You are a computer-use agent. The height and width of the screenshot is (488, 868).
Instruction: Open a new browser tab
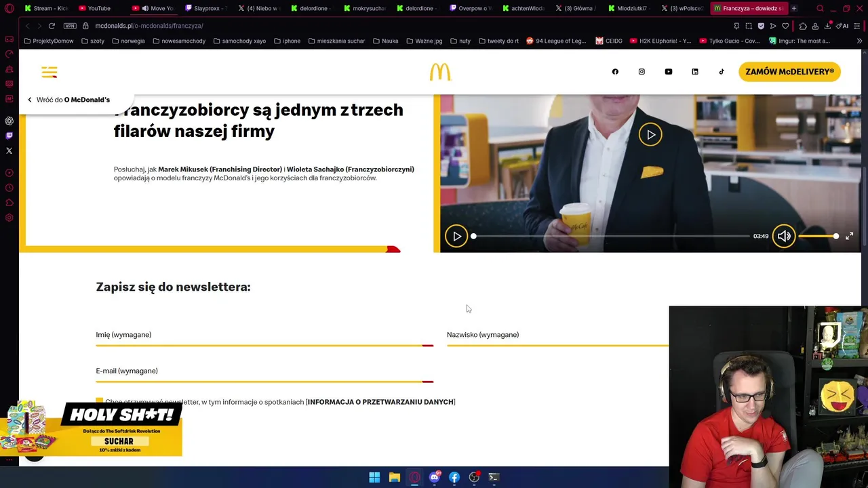tap(794, 8)
